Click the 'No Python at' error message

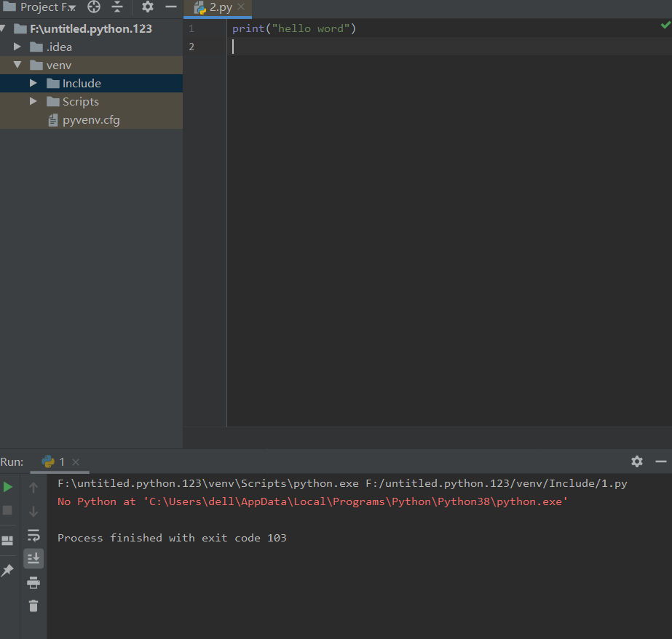coord(312,501)
